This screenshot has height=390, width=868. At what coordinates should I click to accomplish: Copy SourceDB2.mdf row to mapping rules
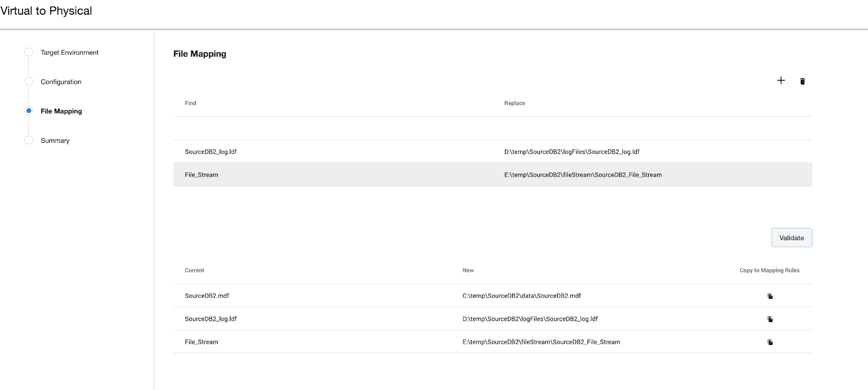(770, 296)
